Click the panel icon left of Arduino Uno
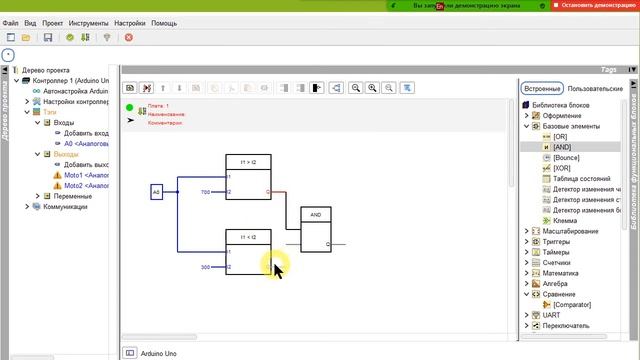The width and height of the screenshot is (640, 360). point(130,353)
